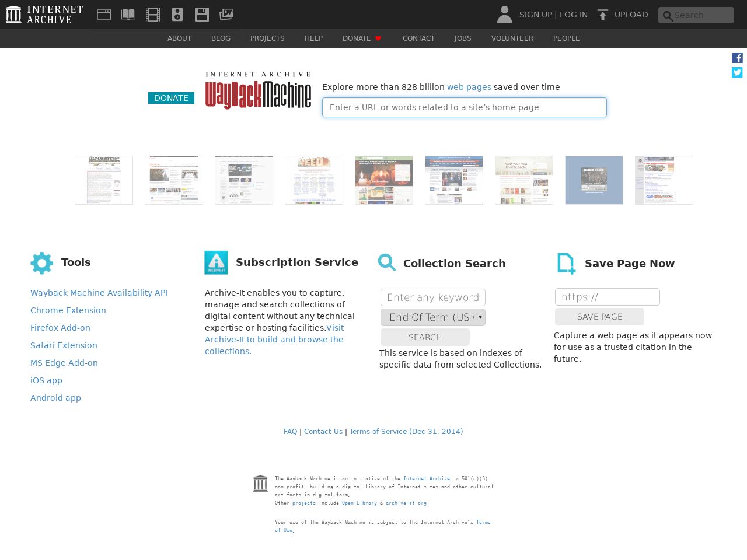This screenshot has height=560, width=747.
Task: Open the VOLUNTEER menu item
Action: click(512, 38)
